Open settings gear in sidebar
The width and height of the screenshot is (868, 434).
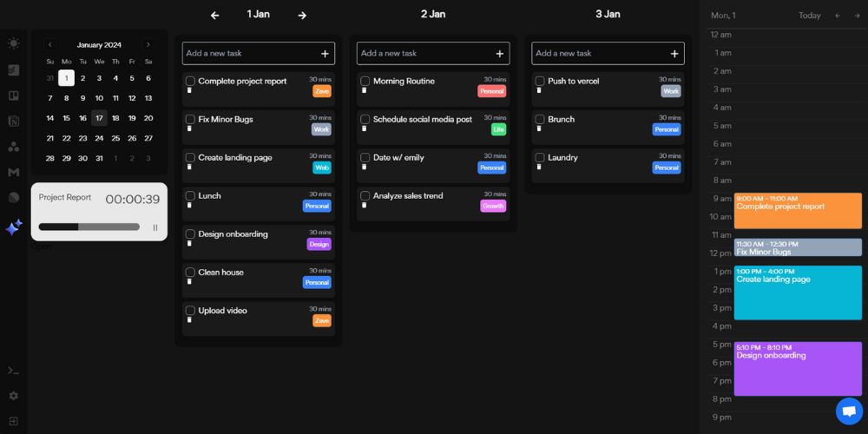13,396
